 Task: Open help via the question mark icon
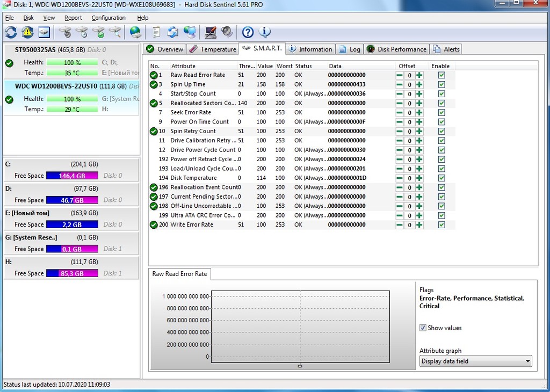point(248,32)
